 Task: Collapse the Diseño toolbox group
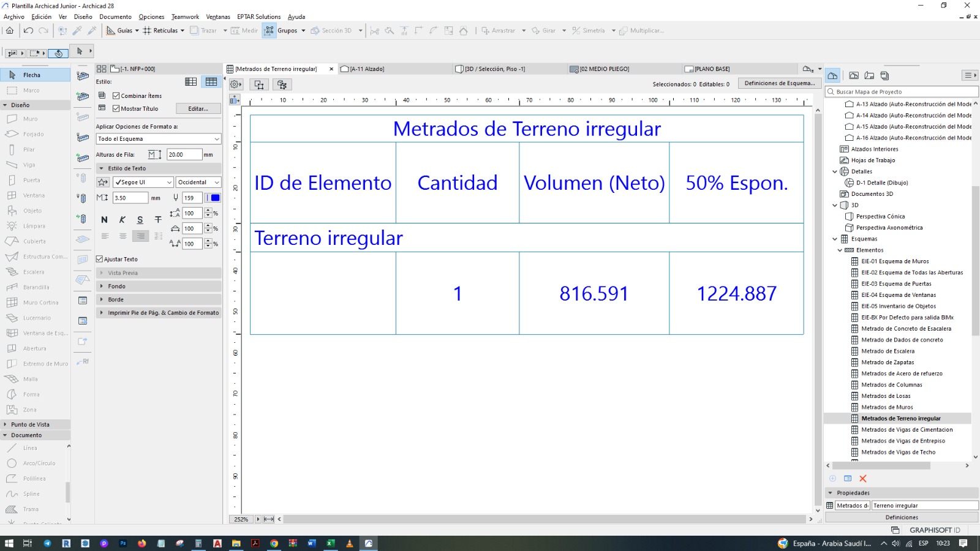[35, 105]
